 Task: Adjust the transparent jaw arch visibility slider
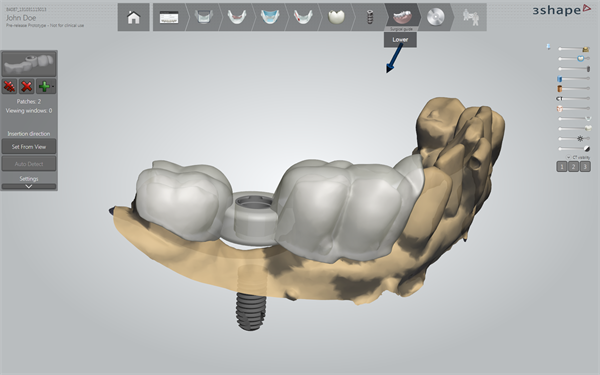tap(574, 119)
